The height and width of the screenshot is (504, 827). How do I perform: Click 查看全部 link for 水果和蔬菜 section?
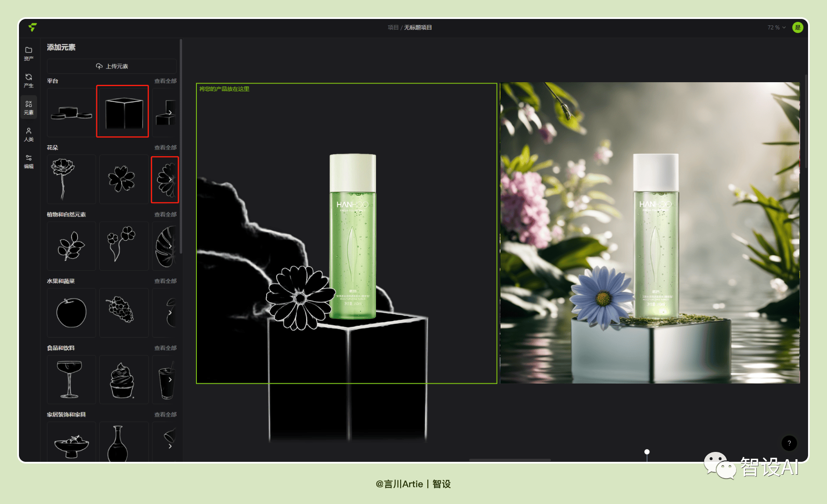click(x=165, y=281)
